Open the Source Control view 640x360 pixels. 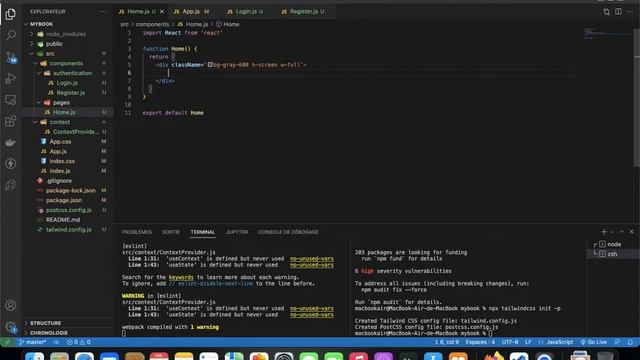pyautogui.click(x=11, y=57)
